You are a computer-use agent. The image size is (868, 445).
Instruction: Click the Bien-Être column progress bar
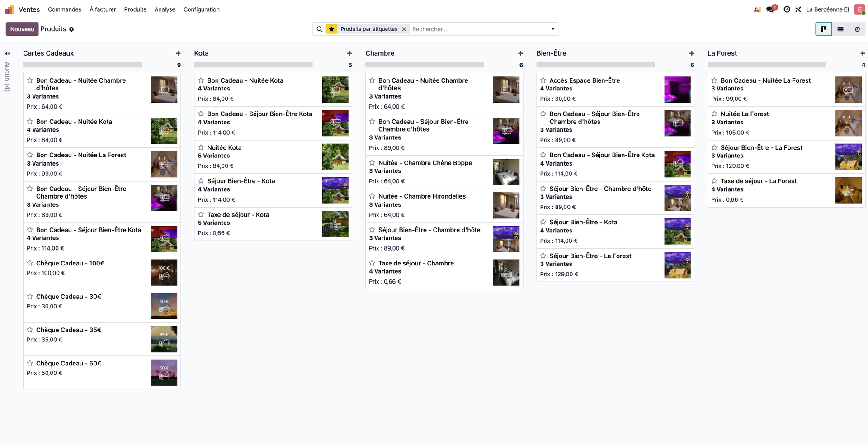click(x=595, y=65)
